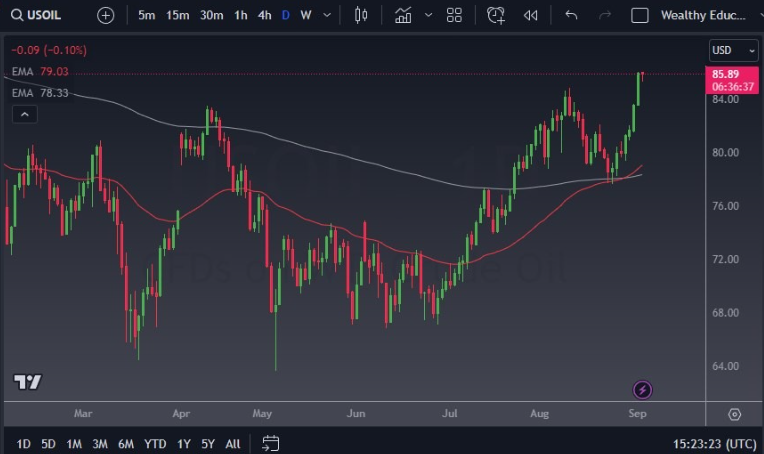Click the purple lightning event marker
This screenshot has height=454, width=764.
point(643,389)
